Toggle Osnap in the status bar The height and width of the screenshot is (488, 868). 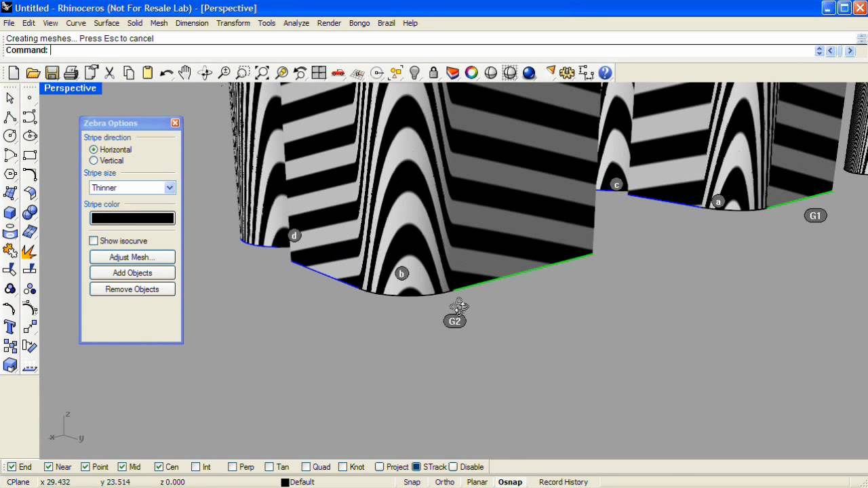(510, 482)
